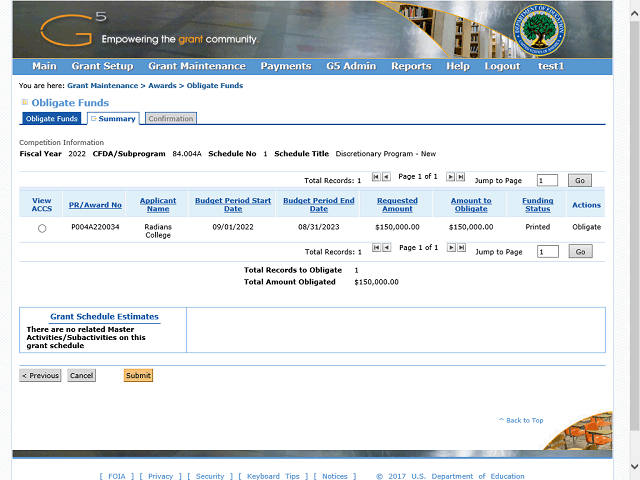
Task: Click the Department of Education seal
Action: 539,30
